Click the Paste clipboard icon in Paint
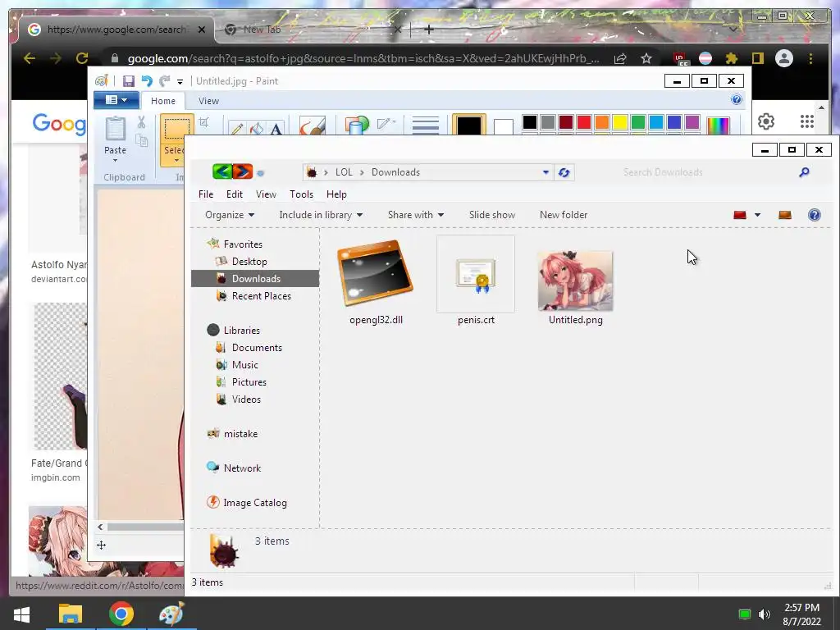 (x=115, y=129)
